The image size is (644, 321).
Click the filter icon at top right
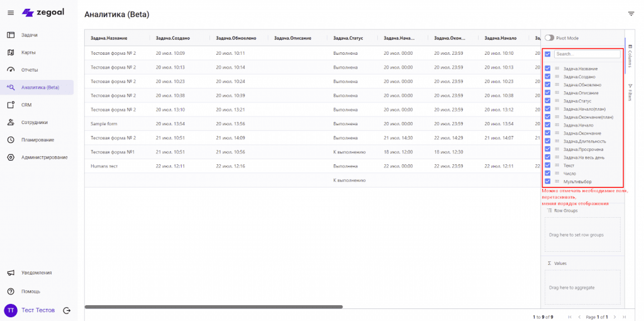(x=631, y=14)
